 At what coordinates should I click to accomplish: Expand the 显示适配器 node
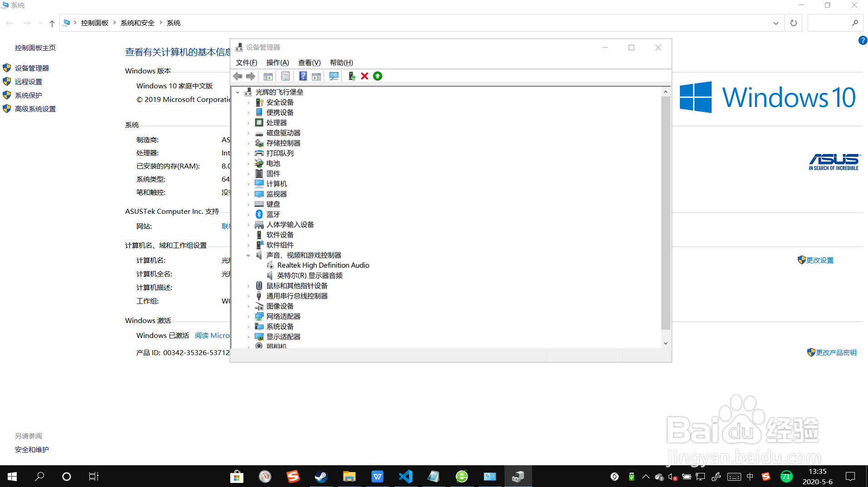(248, 337)
